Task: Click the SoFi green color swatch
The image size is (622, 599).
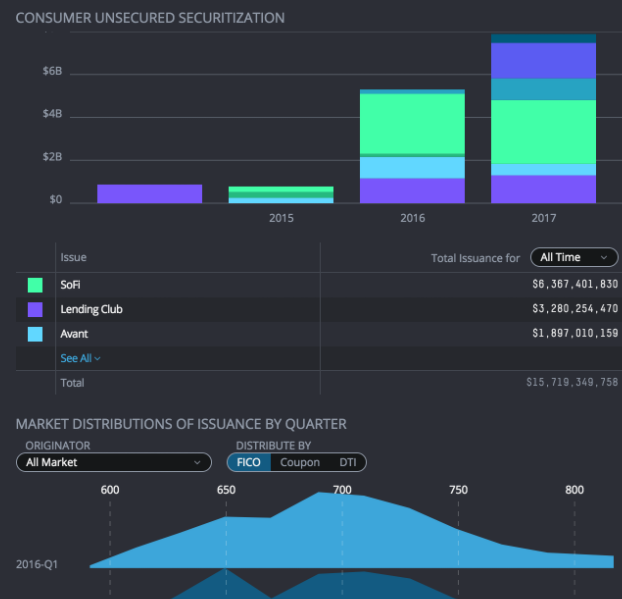Action: 35,285
